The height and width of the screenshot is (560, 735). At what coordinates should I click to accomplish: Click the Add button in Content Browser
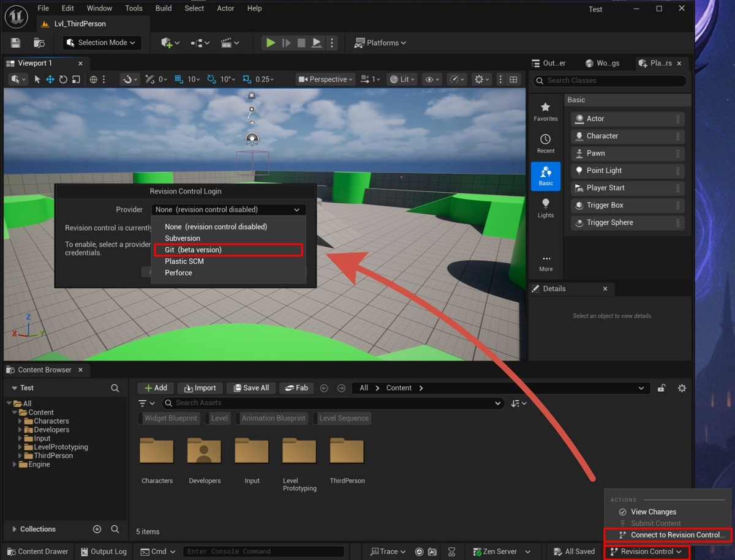tap(155, 388)
